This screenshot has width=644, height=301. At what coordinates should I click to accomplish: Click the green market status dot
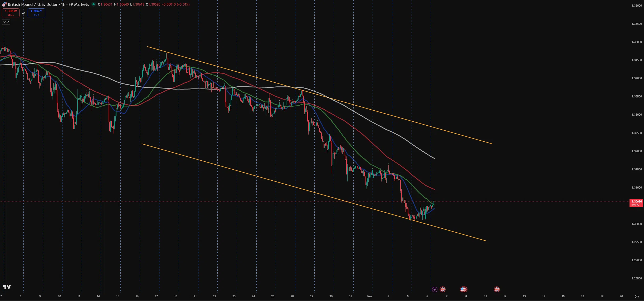click(x=94, y=4)
